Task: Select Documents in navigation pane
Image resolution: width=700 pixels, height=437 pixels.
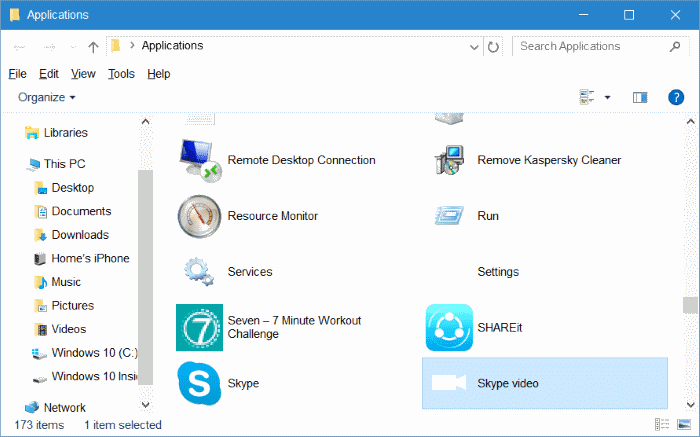Action: click(81, 211)
